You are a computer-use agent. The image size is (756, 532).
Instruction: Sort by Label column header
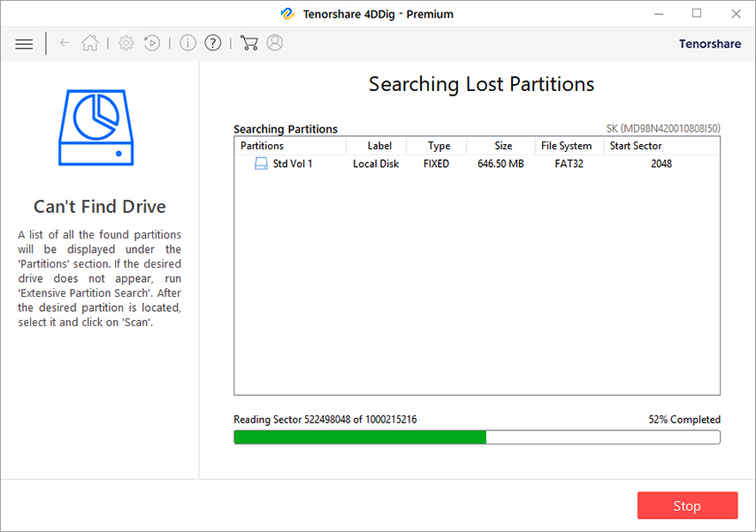[x=377, y=146]
